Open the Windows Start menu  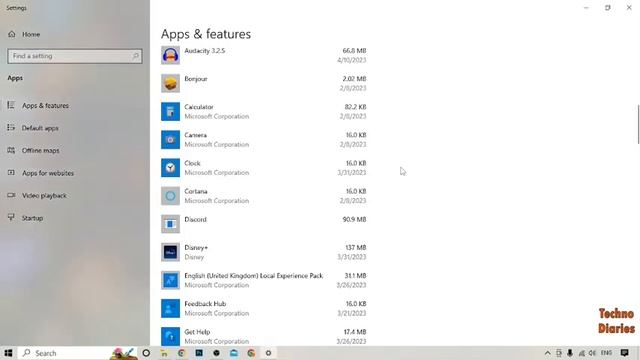(8, 353)
